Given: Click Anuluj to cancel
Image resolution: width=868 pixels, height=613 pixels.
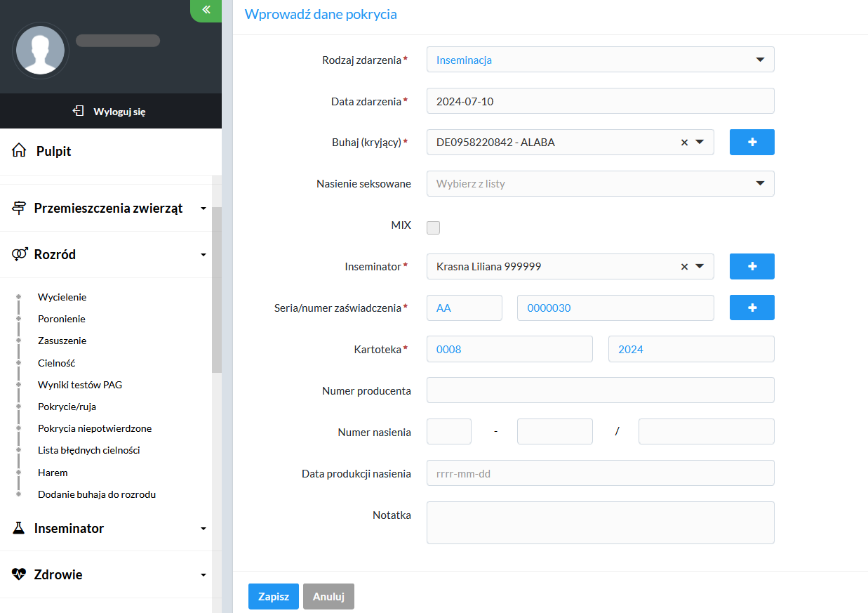Looking at the screenshot, I should click(328, 596).
